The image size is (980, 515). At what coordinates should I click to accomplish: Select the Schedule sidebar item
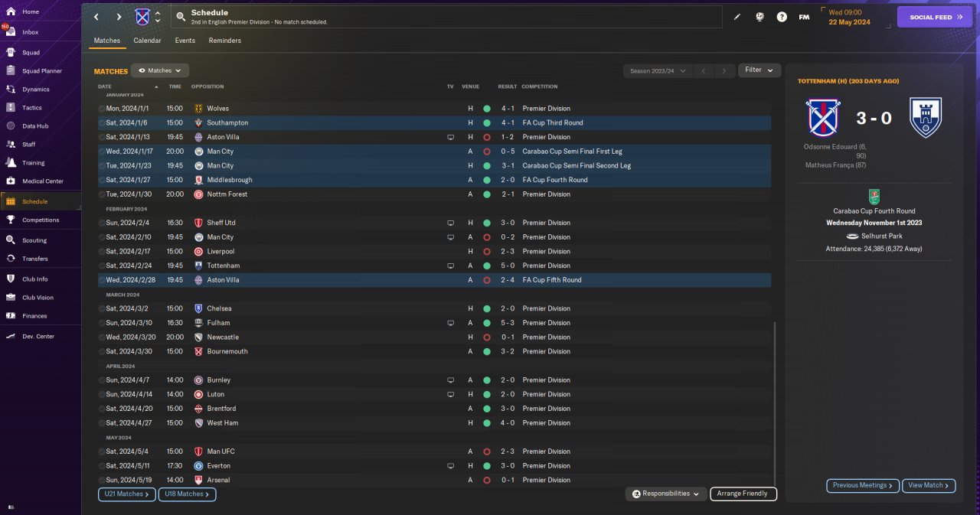coord(41,201)
